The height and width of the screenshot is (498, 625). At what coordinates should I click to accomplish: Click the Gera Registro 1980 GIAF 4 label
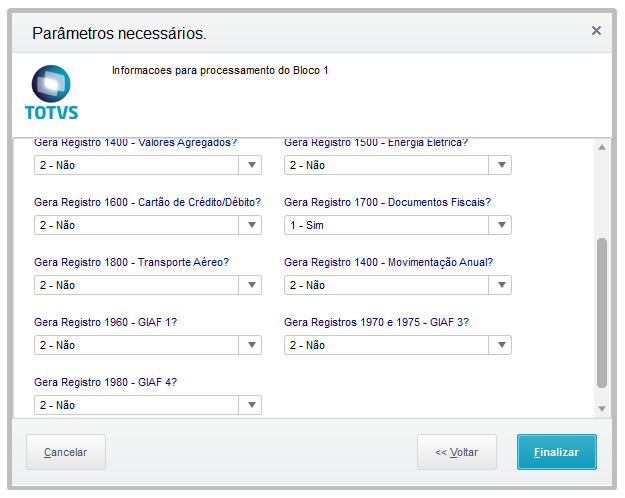pyautogui.click(x=105, y=382)
